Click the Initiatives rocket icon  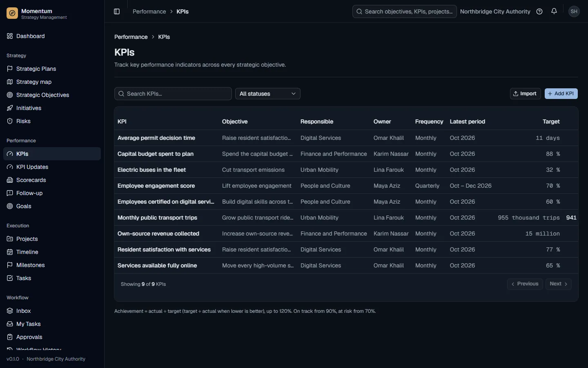10,108
